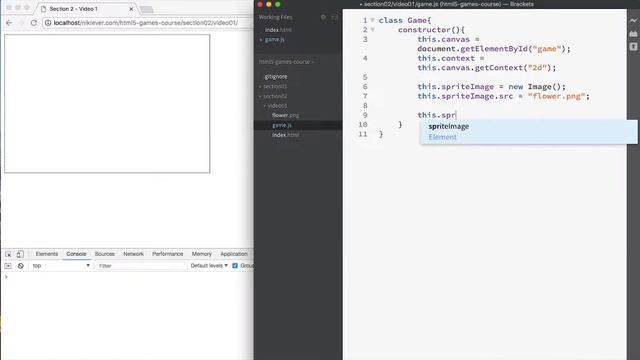Clear the console with the ban icon
This screenshot has height=360, width=640.
[20, 266]
